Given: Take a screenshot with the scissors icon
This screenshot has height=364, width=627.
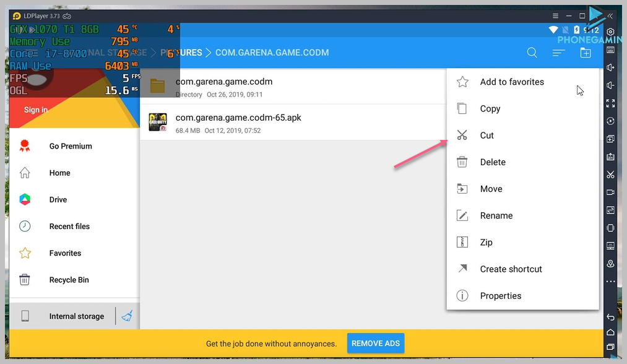Looking at the screenshot, I should pos(610,175).
